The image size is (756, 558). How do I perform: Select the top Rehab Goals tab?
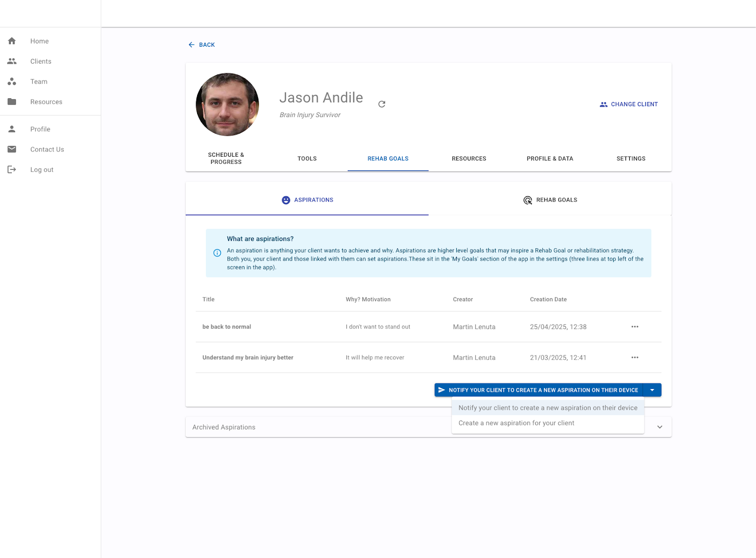(388, 159)
